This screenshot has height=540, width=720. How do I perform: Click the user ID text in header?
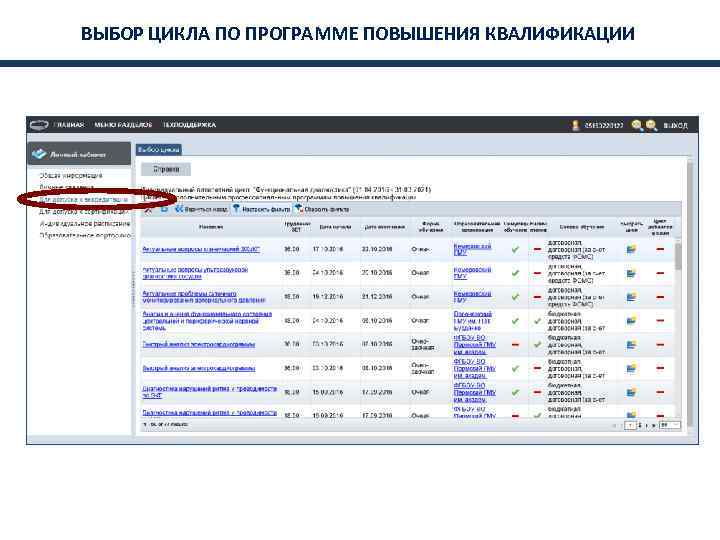click(x=603, y=125)
